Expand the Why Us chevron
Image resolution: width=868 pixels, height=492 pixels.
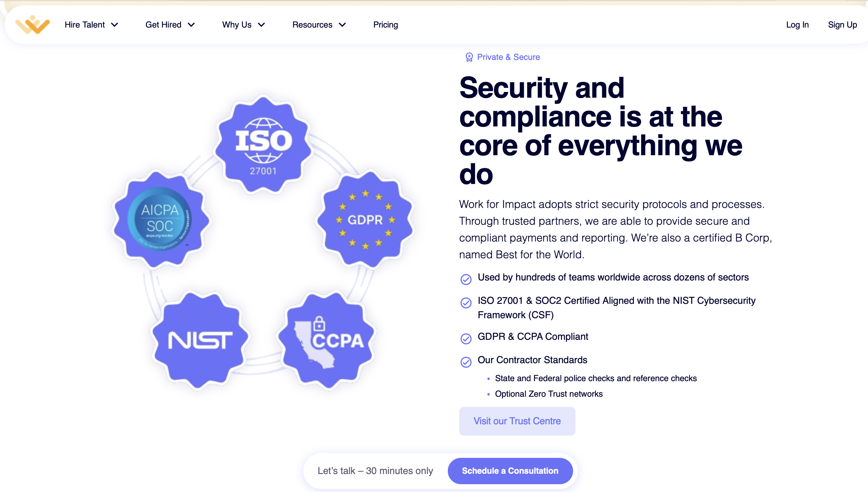tap(261, 25)
